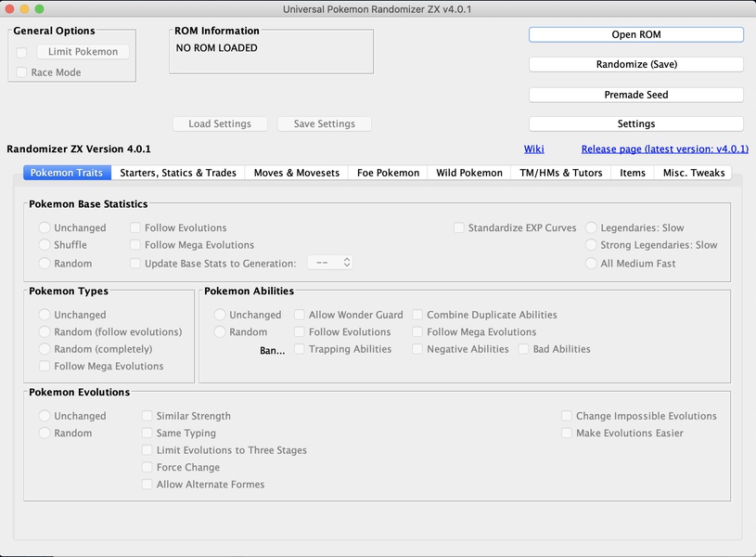Open the Moves & Movesets tab
Screen dimensions: 756x557
pyautogui.click(x=297, y=173)
